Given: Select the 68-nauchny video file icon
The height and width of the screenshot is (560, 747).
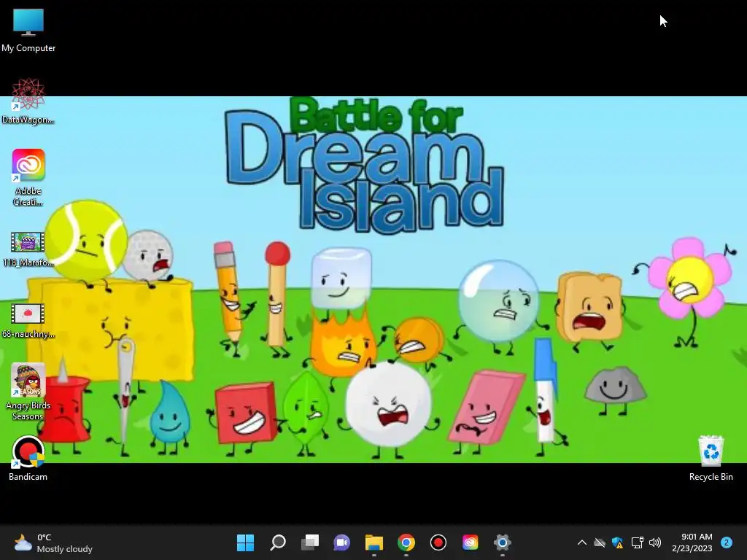Looking at the screenshot, I should coord(28,321).
